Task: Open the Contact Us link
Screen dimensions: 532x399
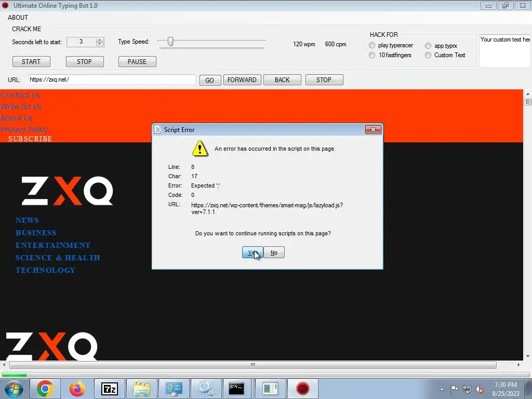Action: (x=20, y=96)
